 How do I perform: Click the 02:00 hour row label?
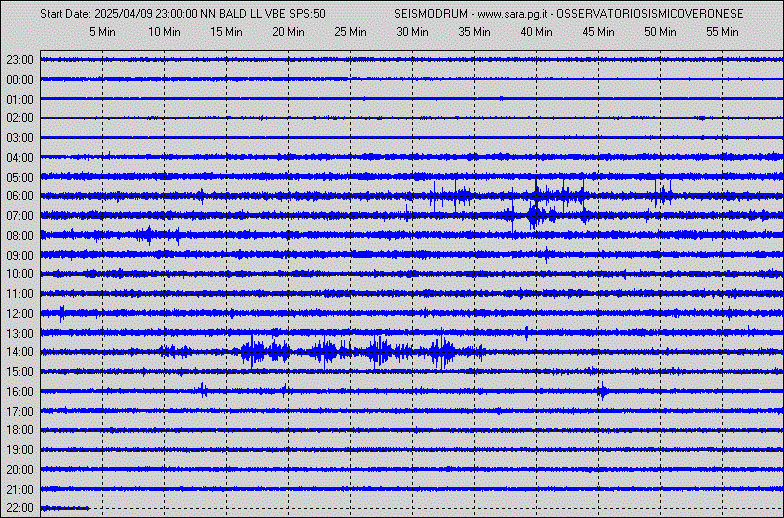point(20,118)
